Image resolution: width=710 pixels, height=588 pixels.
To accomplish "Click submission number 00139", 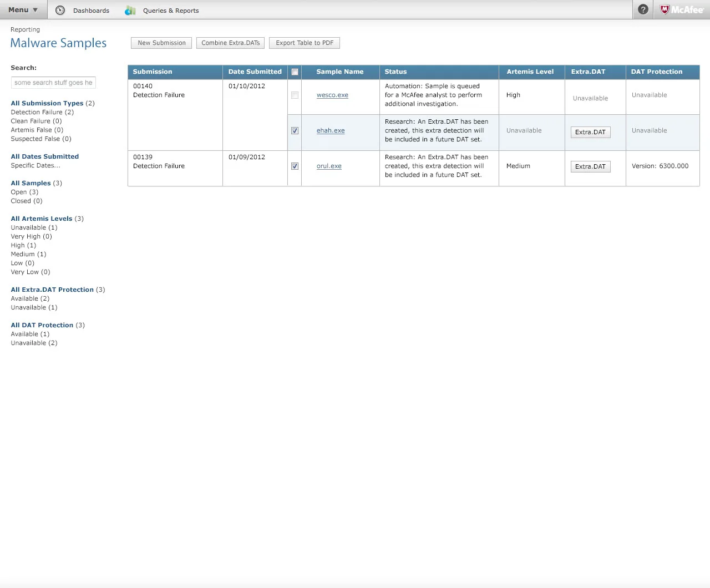I will tap(143, 157).
